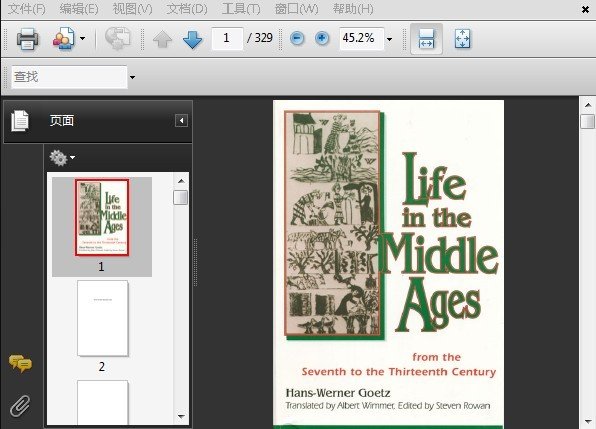The width and height of the screenshot is (596, 429).
Task: Click the author name Hans-Werner Goetz
Action: coord(338,393)
